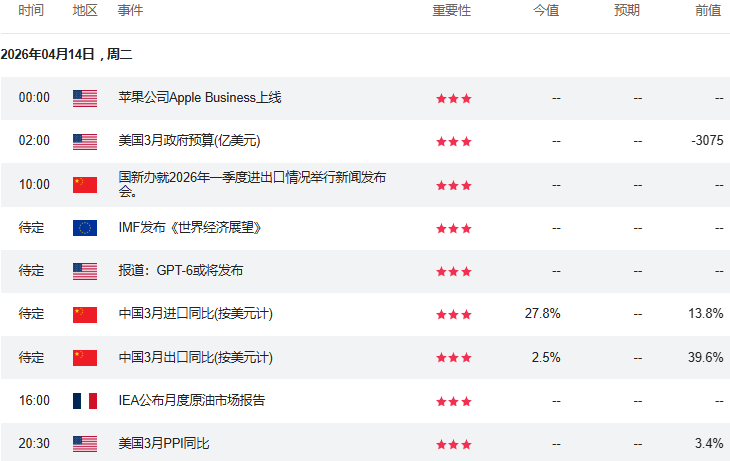Viewport: 730px width, 461px height.
Task: Click importance stars for Apple Business row
Action: (x=454, y=98)
